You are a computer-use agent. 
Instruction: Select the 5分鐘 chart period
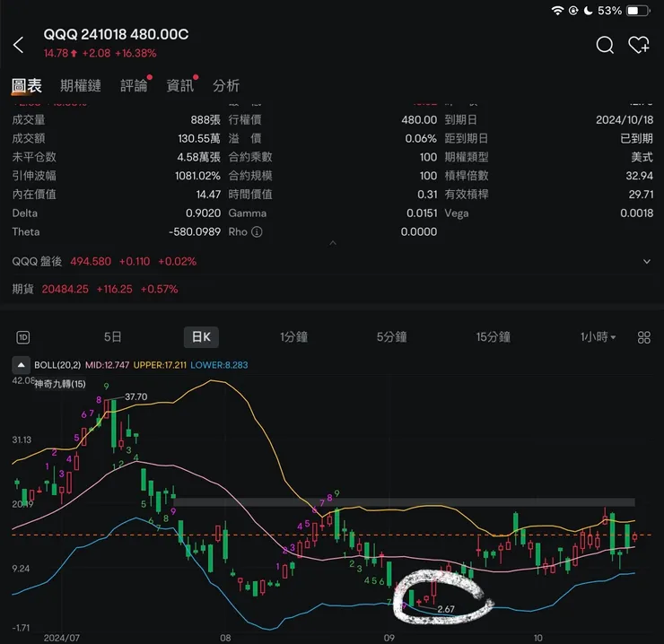(392, 337)
